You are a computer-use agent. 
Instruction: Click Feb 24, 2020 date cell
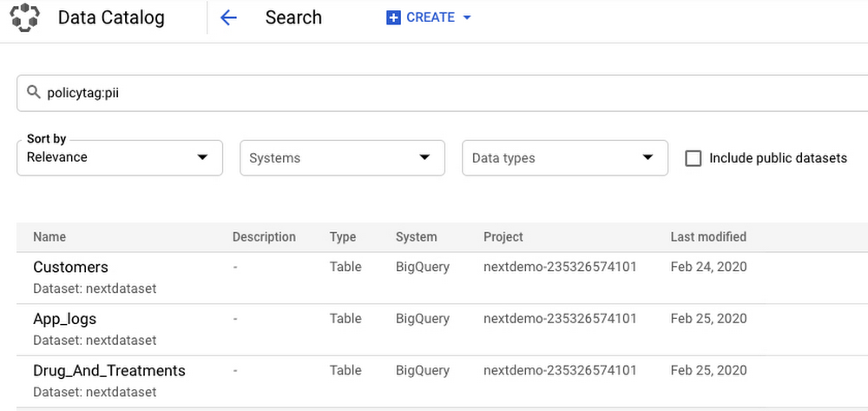[x=708, y=267]
